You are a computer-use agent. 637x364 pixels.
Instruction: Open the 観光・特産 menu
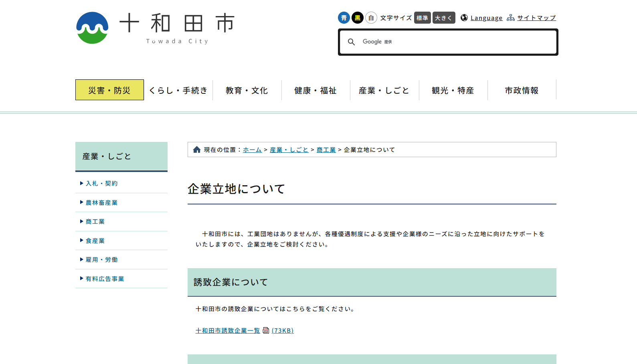[453, 90]
